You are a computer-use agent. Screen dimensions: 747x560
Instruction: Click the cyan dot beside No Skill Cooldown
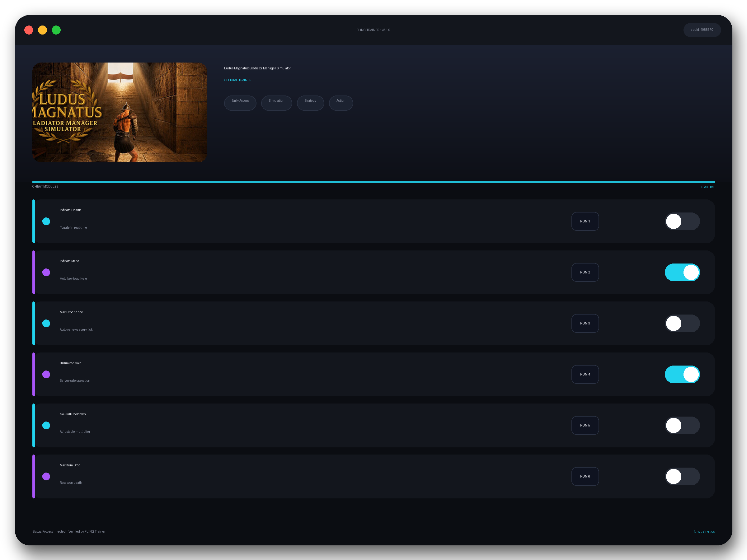pos(46,425)
